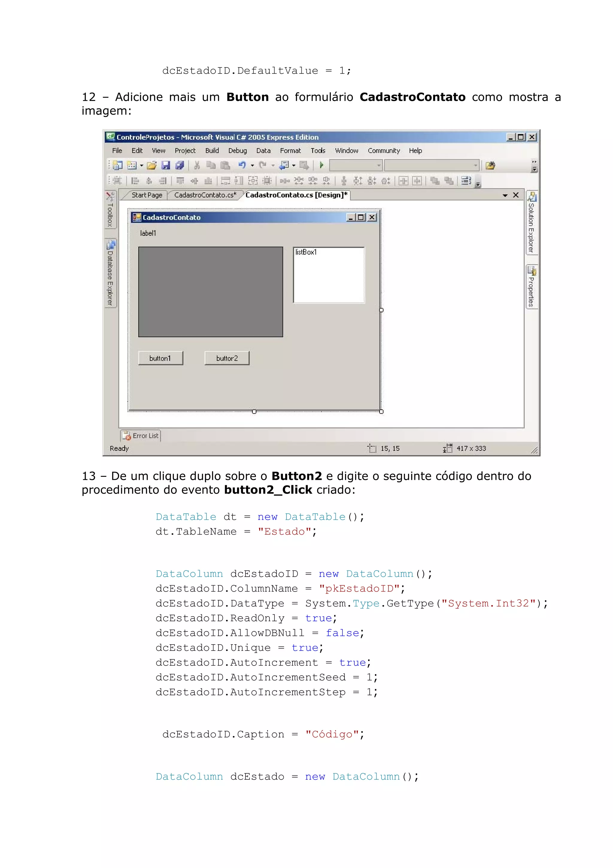Viewport: 613px width, 868px height.
Task: Expand the Solution Explorer side panel
Action: tap(532, 223)
